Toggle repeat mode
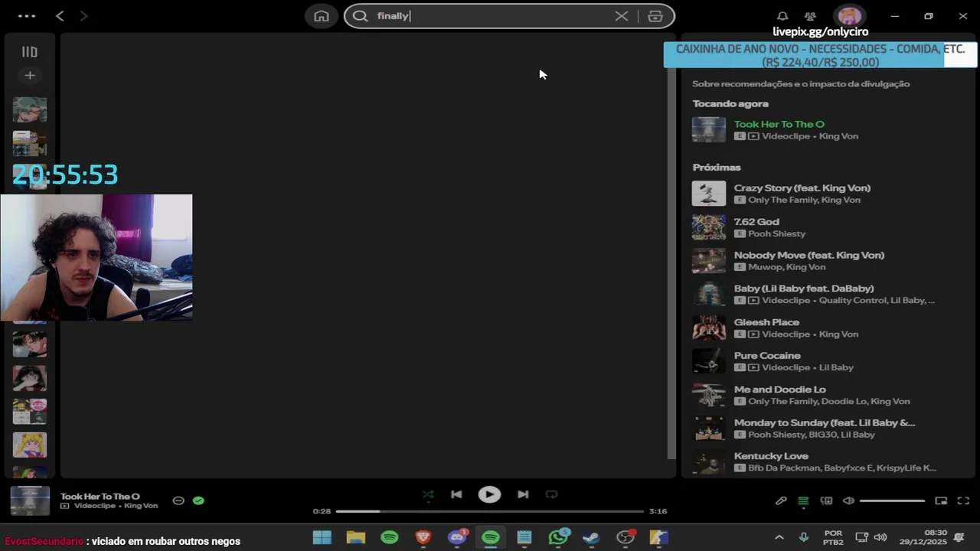The image size is (980, 551). (551, 494)
